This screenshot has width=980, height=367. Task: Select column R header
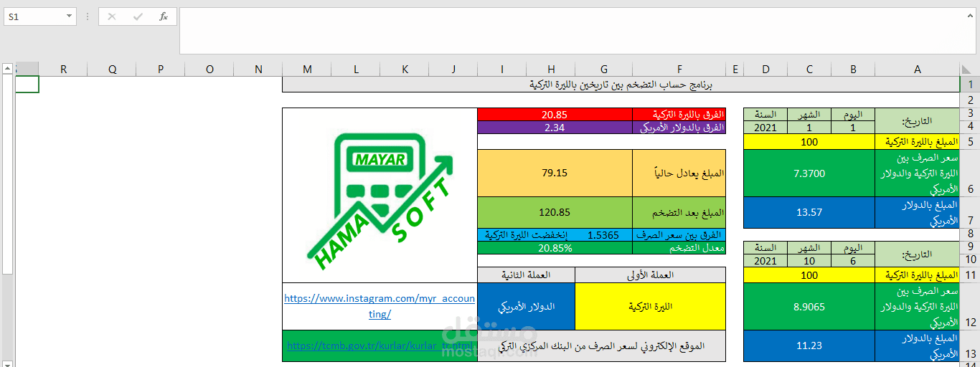click(x=63, y=69)
